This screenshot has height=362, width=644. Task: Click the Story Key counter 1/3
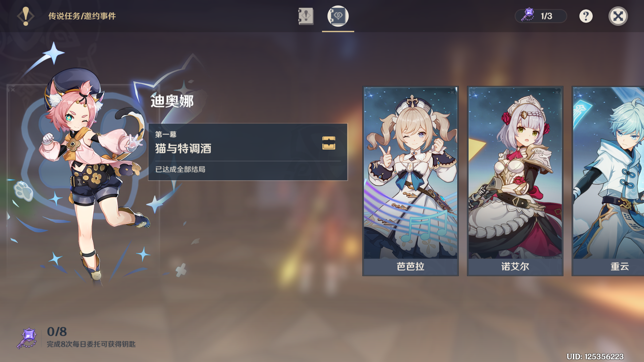point(541,16)
